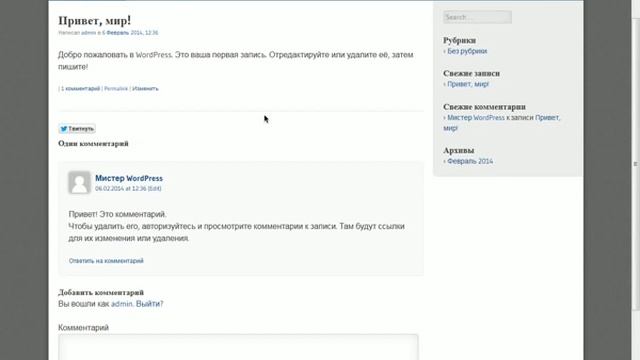
Task: Click the vertical scrollbar on the right
Action: click(636, 163)
